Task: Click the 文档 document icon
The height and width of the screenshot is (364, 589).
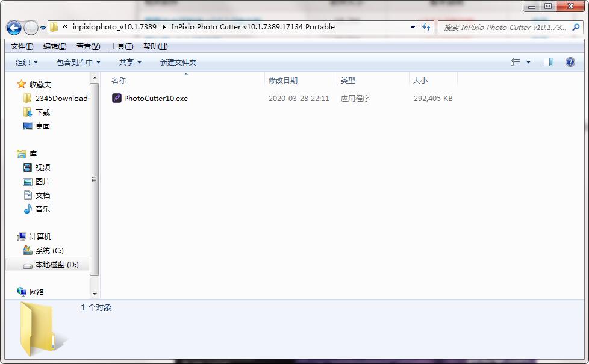Action: (28, 195)
